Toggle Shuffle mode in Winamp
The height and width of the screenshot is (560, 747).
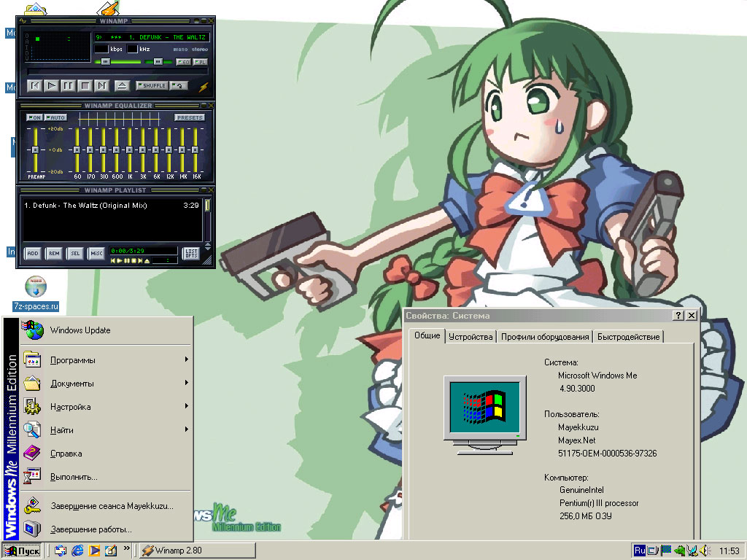point(152,86)
